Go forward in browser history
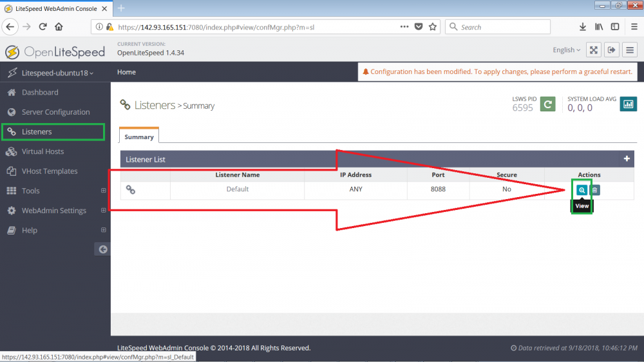The image size is (644, 362). 26,26
